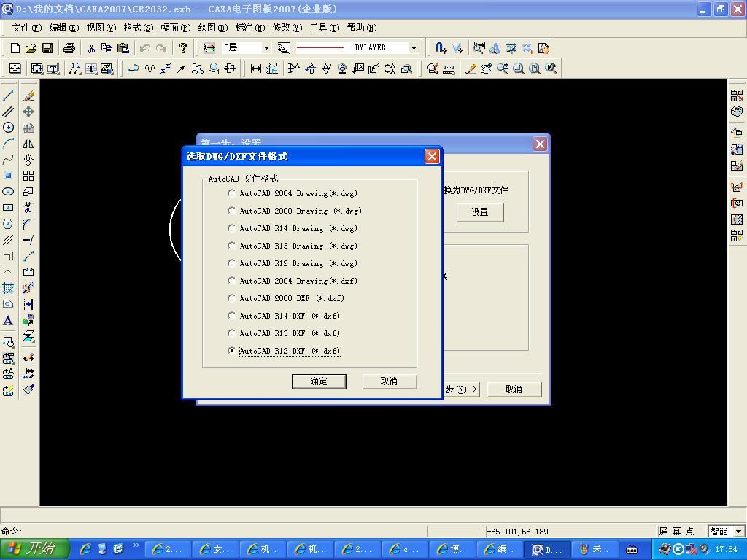Select AutoCAD 2004 Drawing (*.dwg) format
Viewport: 747px width, 560px height.
(293, 193)
